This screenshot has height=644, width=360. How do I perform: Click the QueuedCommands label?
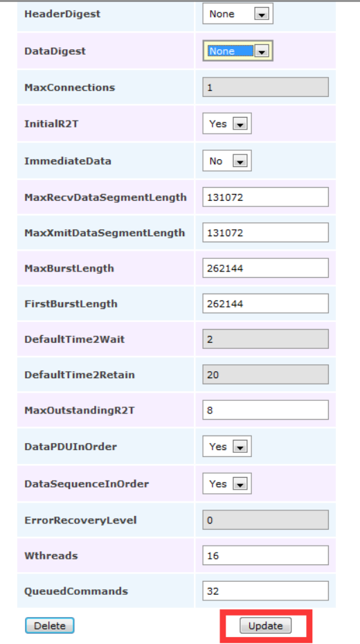[76, 591]
